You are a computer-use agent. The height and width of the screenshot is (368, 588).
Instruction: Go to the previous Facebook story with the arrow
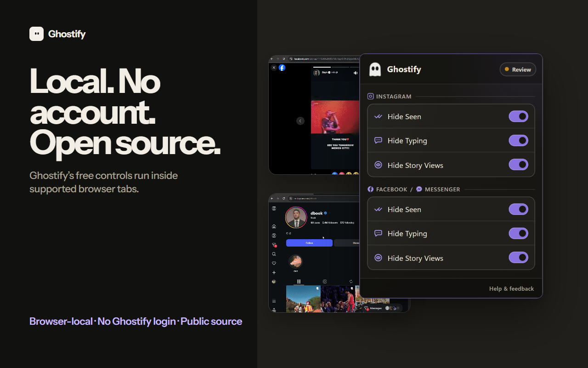click(300, 121)
